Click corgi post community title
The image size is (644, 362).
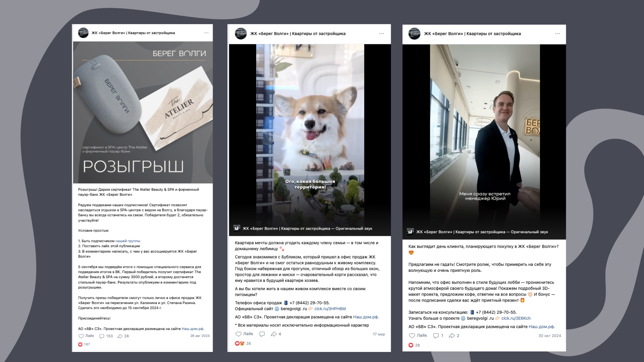click(x=298, y=34)
